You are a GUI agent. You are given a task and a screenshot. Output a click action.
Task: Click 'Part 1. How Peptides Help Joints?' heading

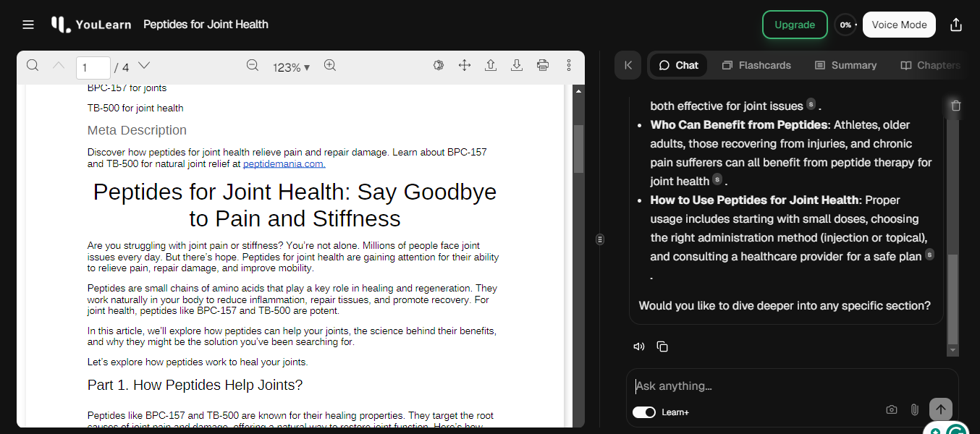[195, 386]
